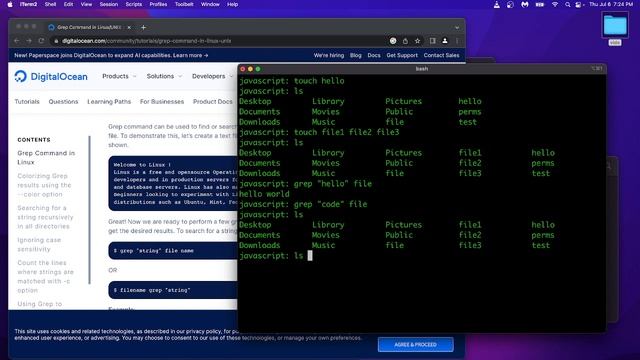Screen dimensions: 640x360
Task: Click the filename grep "string" code block
Action: [173, 290]
